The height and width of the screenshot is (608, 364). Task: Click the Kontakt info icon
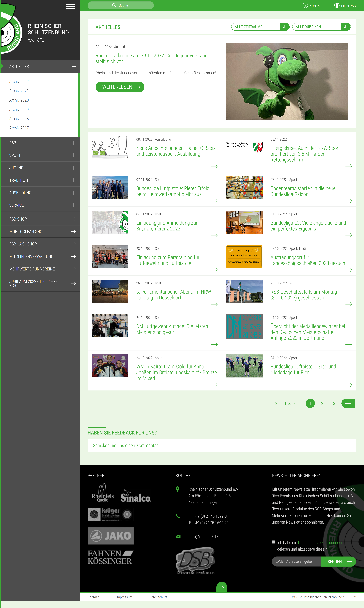(x=305, y=5)
